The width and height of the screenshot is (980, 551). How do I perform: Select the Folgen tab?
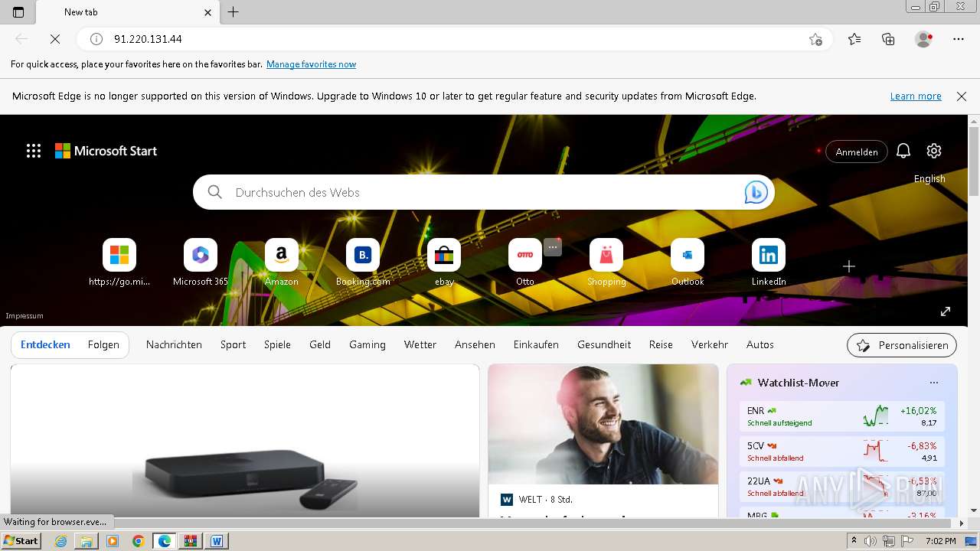pos(103,345)
